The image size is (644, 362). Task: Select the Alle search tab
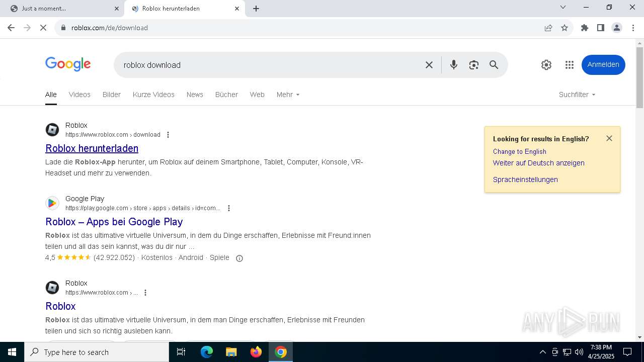click(51, 95)
